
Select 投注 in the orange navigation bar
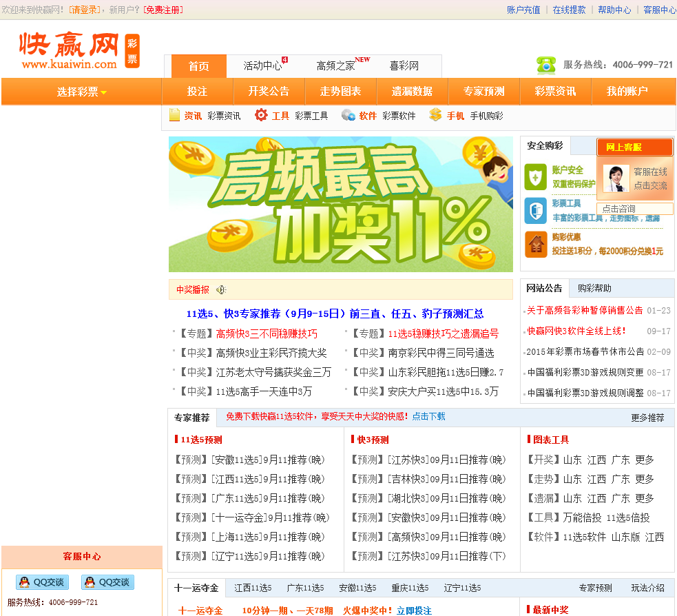[x=197, y=91]
